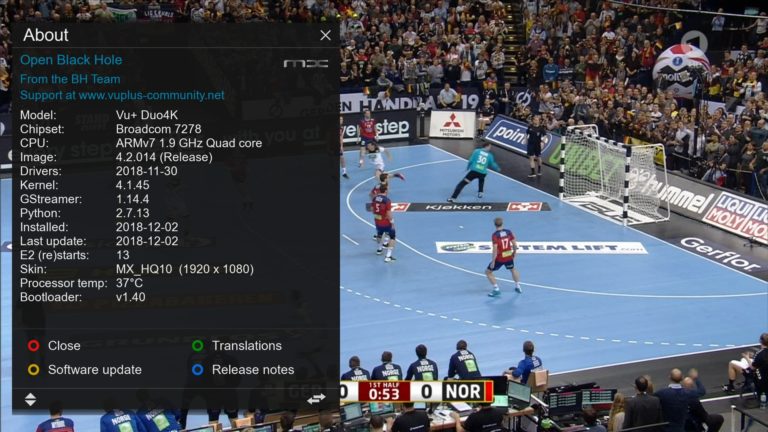
Task: Open the Release notes
Action: 253,370
